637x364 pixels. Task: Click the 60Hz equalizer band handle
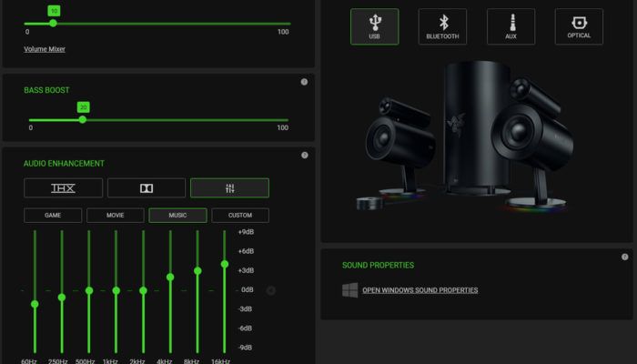(x=35, y=304)
